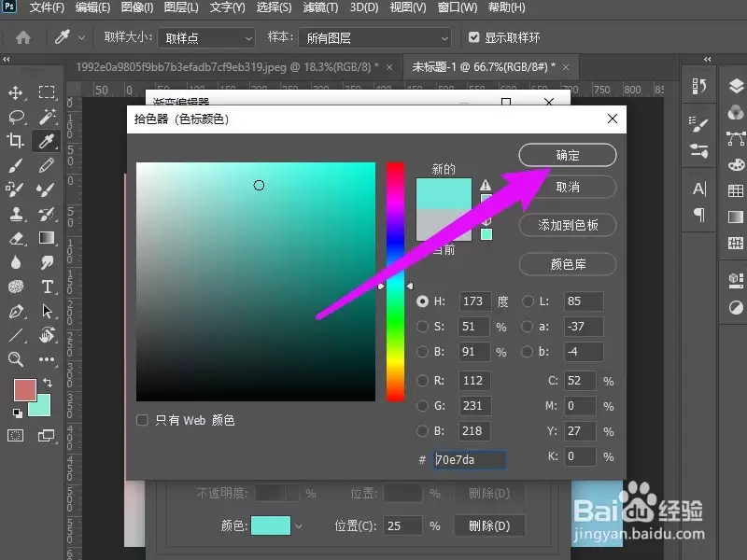Open the 颜色库 button
Viewport: 747px width, 560px height.
(568, 264)
